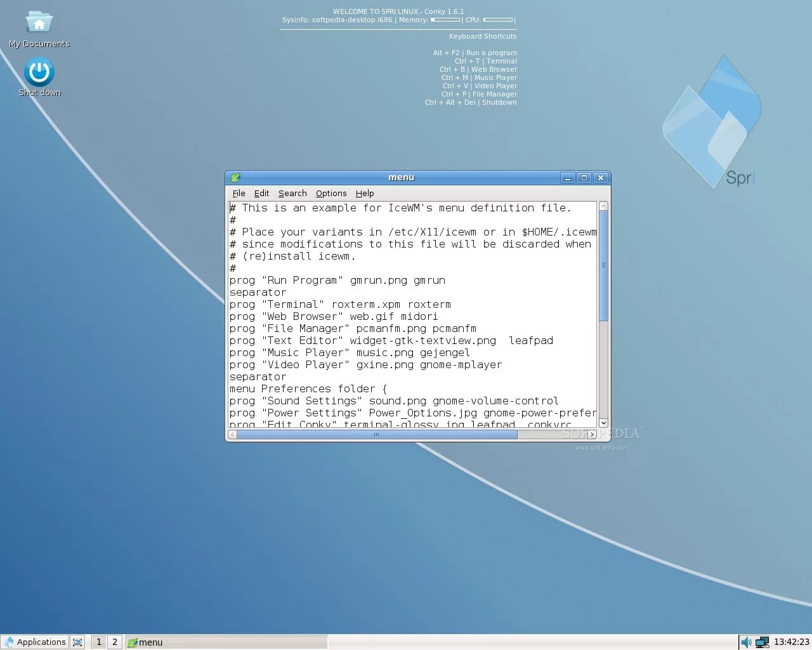
Task: Maximize the menu editor window
Action: point(584,178)
